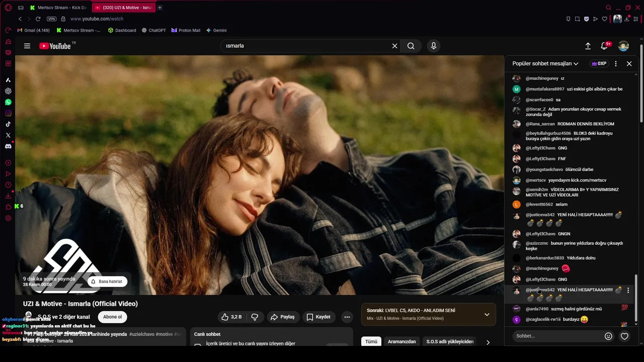The width and height of the screenshot is (644, 362).
Task: Open Mertscv Stream bookmark in bookmarks bar
Action: point(78,30)
